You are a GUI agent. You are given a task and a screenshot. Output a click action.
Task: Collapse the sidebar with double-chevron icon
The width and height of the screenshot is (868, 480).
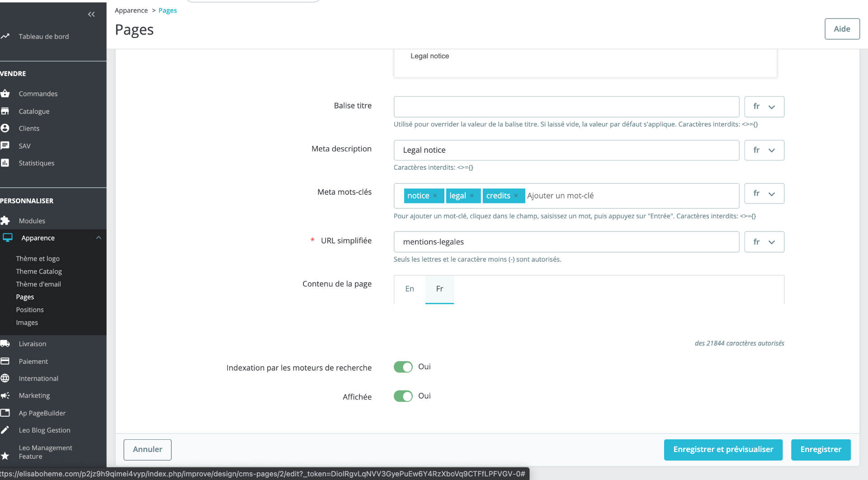coord(91,14)
